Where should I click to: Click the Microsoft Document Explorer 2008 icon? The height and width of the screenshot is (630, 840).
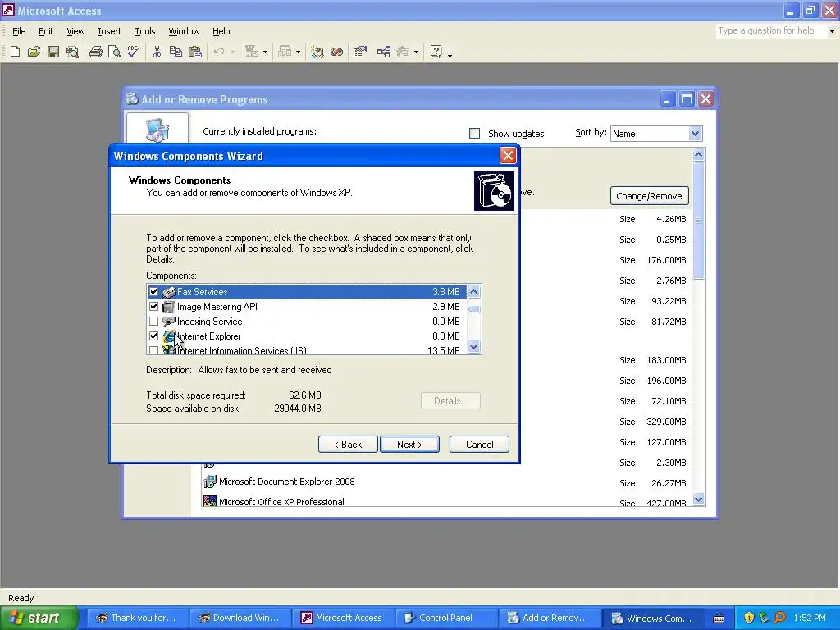coord(210,482)
